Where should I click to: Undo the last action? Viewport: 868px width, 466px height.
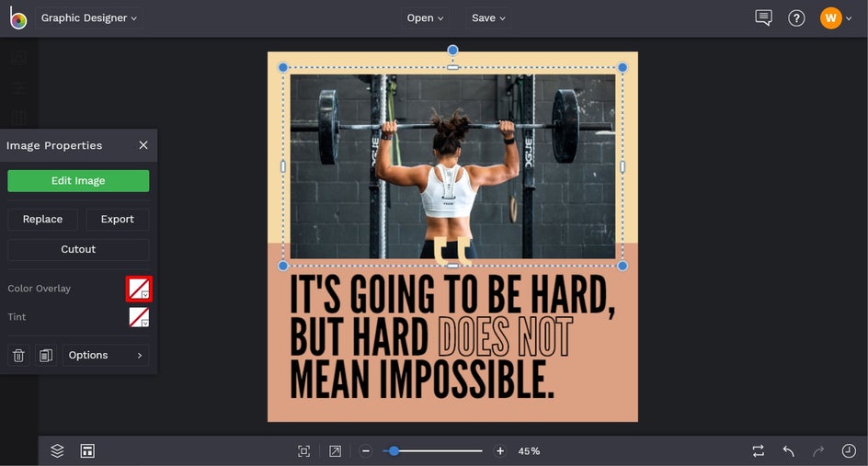click(x=789, y=451)
